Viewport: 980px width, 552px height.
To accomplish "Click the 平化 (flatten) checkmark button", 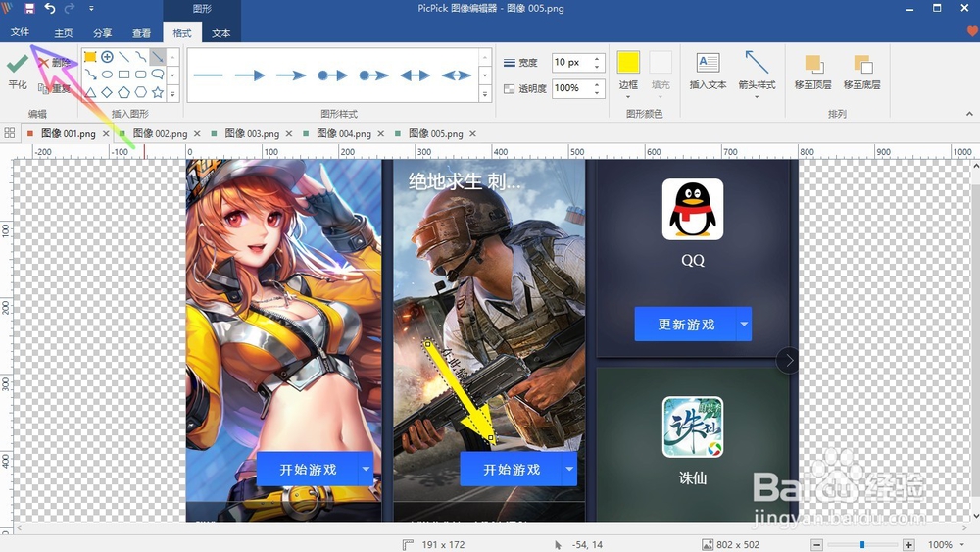I will pyautogui.click(x=18, y=72).
